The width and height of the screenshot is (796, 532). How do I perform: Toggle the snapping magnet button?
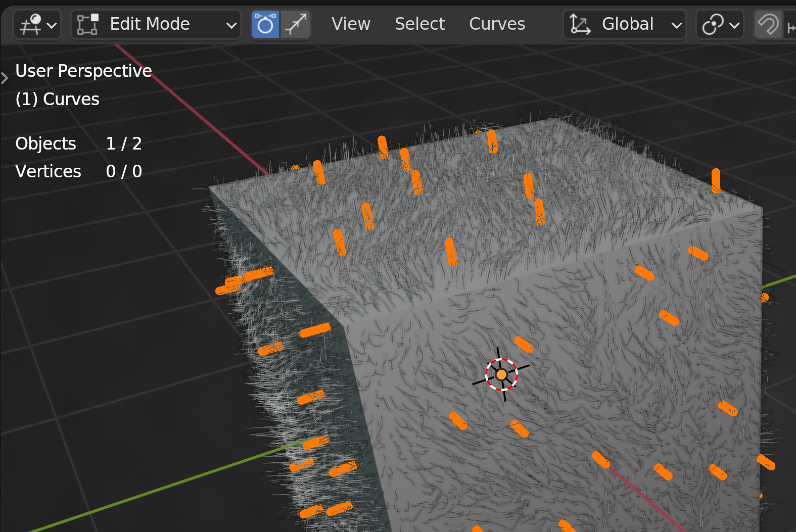(768, 24)
